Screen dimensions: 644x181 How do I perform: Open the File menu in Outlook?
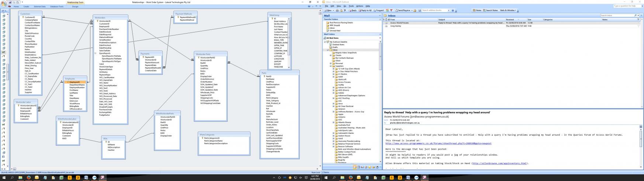click(327, 6)
